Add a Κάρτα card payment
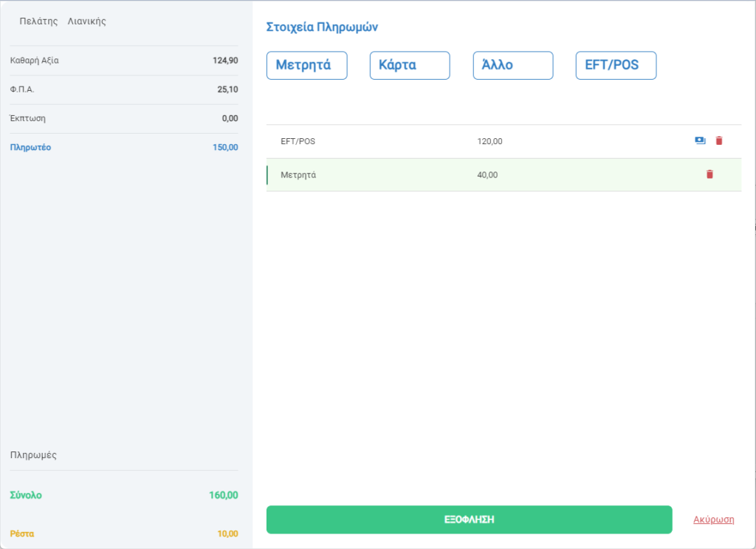This screenshot has width=756, height=549. [410, 65]
